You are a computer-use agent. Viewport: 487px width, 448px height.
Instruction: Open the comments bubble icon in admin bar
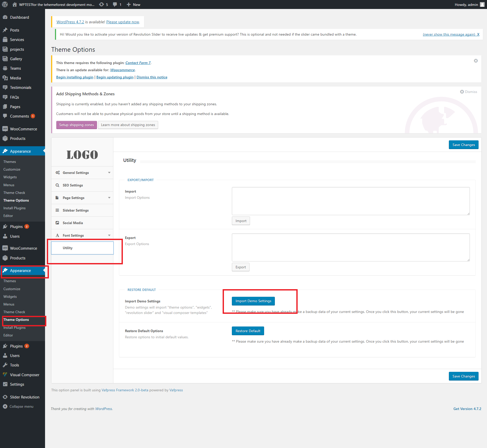click(x=115, y=4)
